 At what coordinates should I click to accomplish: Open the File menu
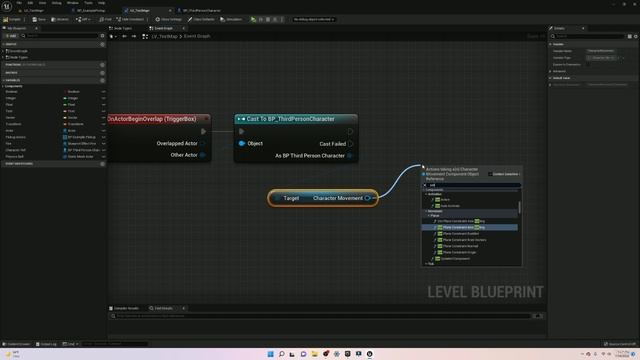[x=19, y=3]
